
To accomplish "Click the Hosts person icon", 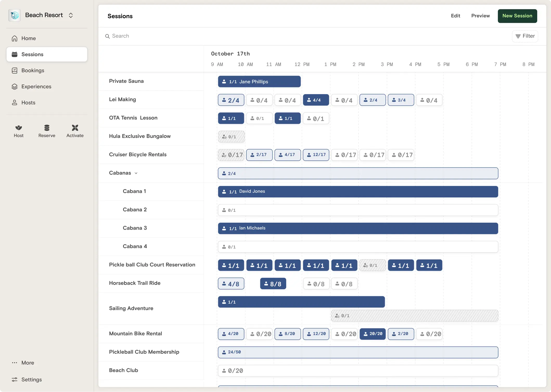I will pos(15,103).
